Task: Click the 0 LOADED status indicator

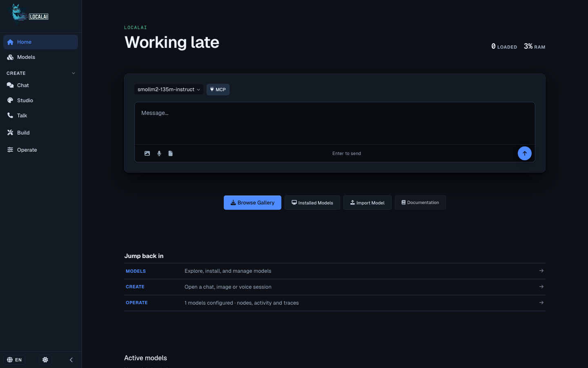Action: (504, 47)
